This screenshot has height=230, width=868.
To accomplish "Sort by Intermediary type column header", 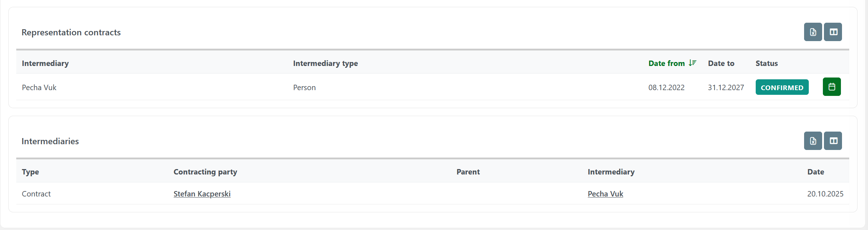I will (x=325, y=63).
